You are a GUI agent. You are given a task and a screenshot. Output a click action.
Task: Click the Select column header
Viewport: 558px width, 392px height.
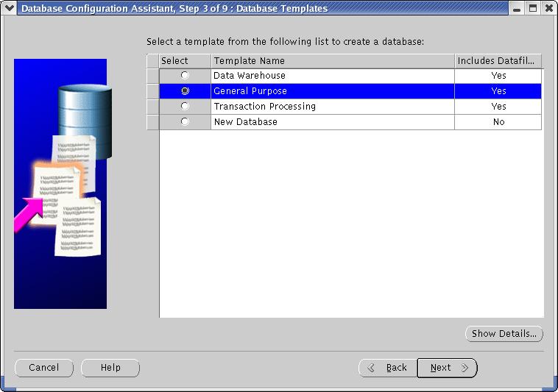pos(185,61)
